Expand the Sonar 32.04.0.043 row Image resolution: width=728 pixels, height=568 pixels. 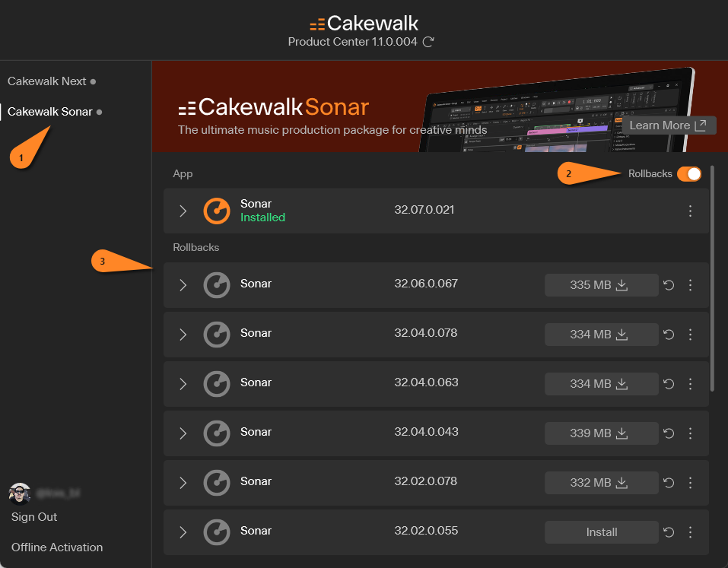click(x=183, y=433)
